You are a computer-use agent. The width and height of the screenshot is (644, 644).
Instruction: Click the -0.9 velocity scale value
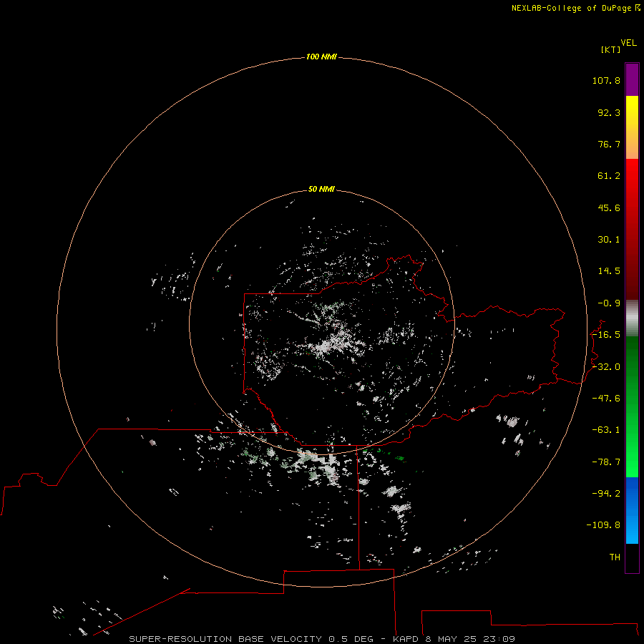point(609,303)
